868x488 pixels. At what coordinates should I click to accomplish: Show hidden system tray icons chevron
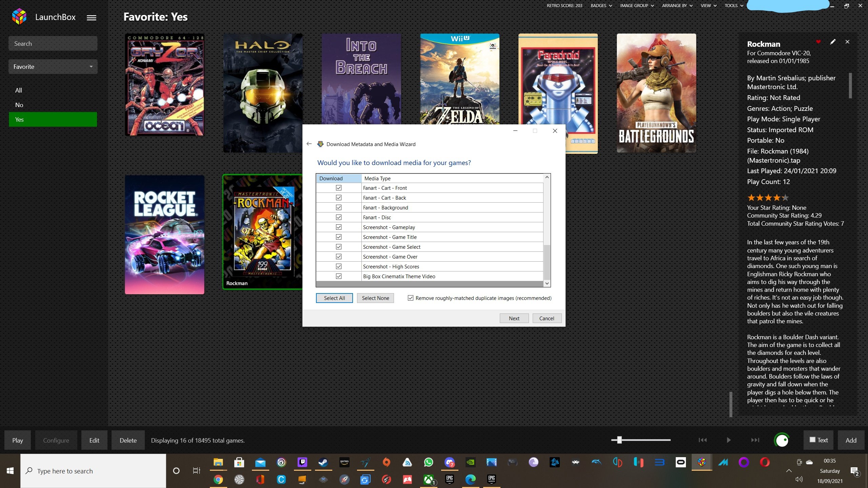tap(789, 471)
